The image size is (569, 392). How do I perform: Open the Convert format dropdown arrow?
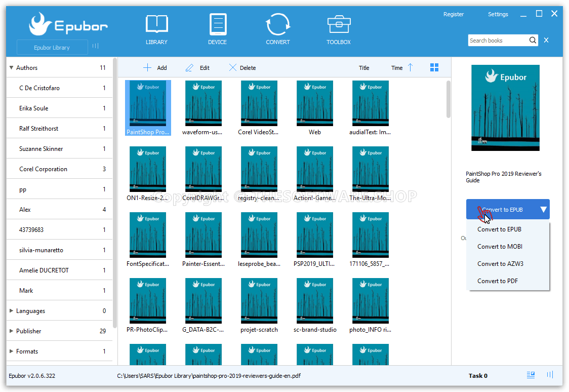click(543, 209)
